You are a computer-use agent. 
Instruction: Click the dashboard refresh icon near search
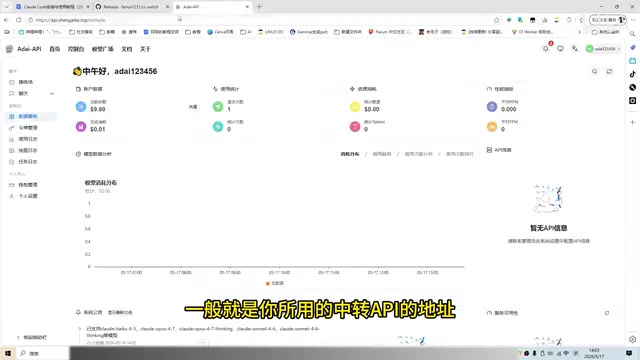click(x=609, y=71)
